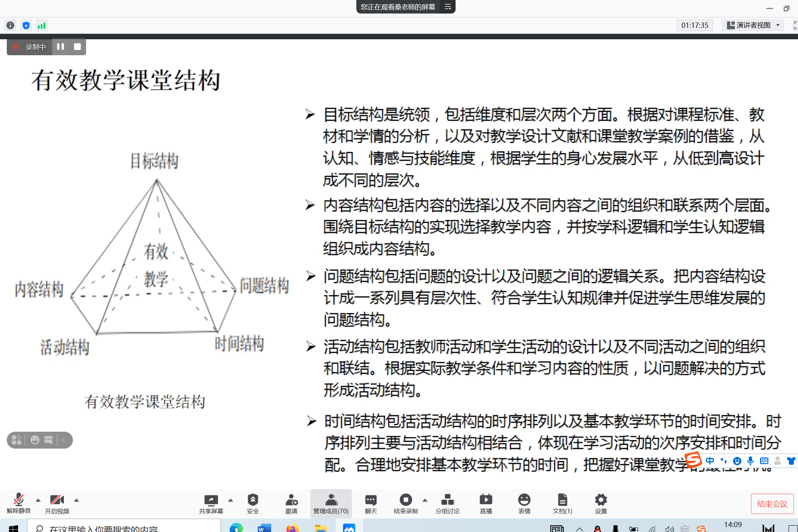This screenshot has width=798, height=532.
Task: Open the Reactions (表情) picker
Action: (x=524, y=503)
